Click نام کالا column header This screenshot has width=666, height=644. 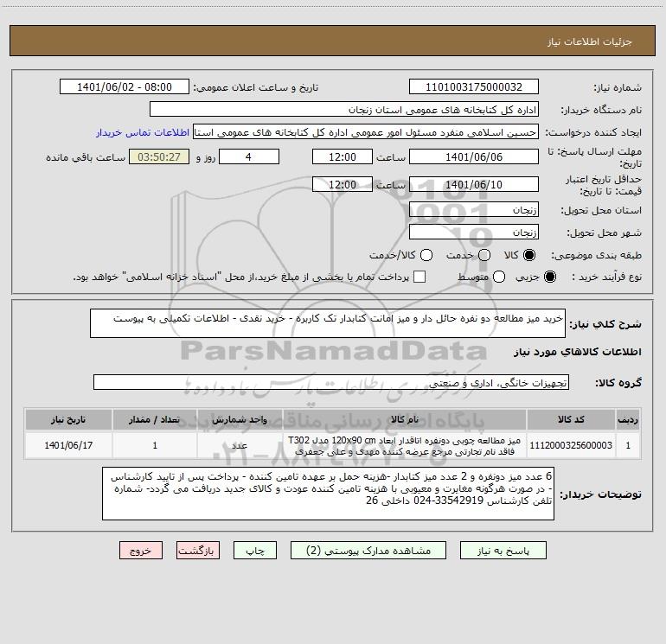click(405, 420)
